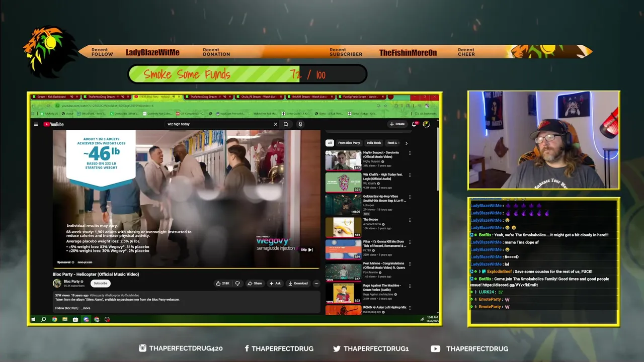The width and height of the screenshot is (644, 362).
Task: Open the Discord invite link in chat
Action: [x=510, y=285]
